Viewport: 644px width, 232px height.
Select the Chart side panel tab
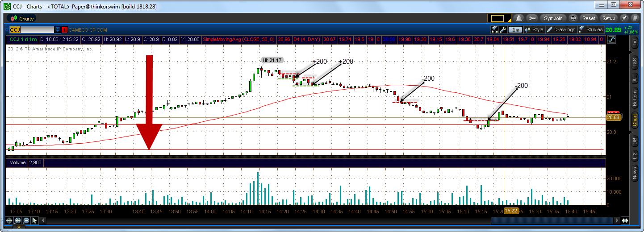click(x=635, y=120)
